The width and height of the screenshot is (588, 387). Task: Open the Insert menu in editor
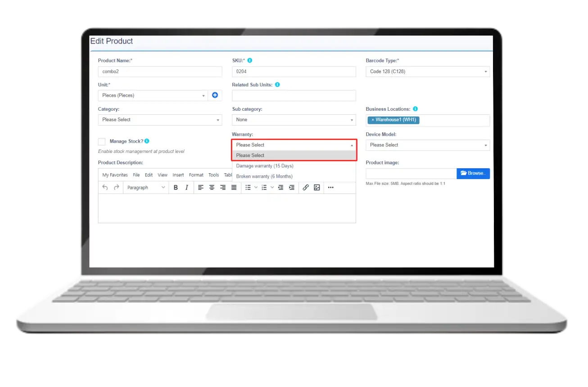[178, 175]
